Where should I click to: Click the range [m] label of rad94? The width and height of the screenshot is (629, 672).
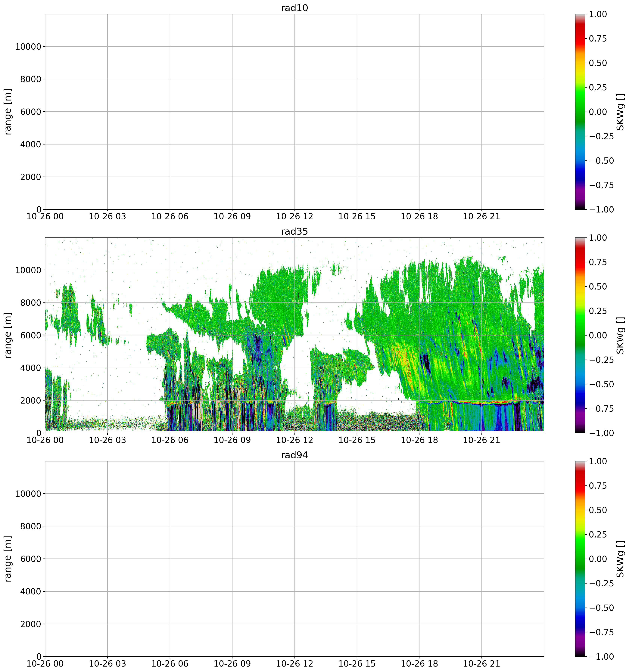[x=8, y=559]
